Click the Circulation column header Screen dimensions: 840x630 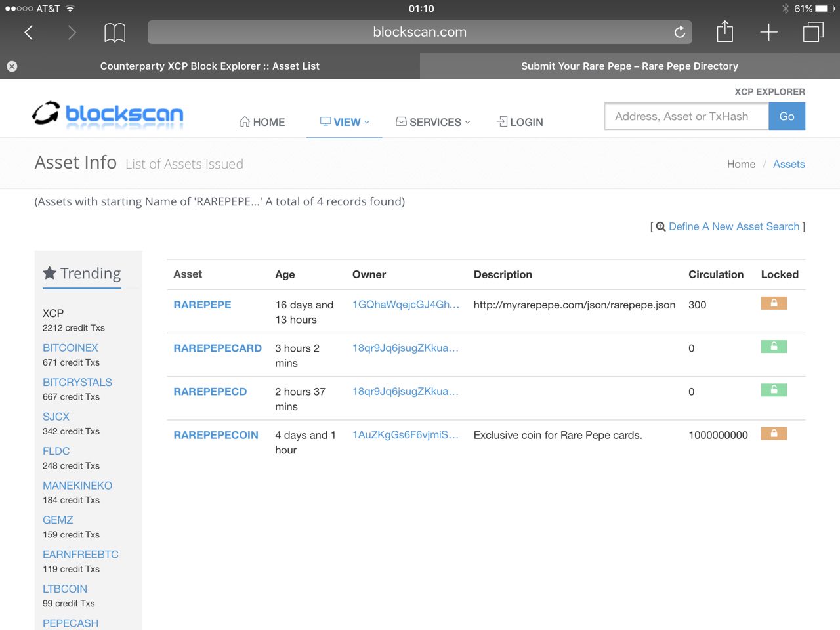(x=716, y=274)
